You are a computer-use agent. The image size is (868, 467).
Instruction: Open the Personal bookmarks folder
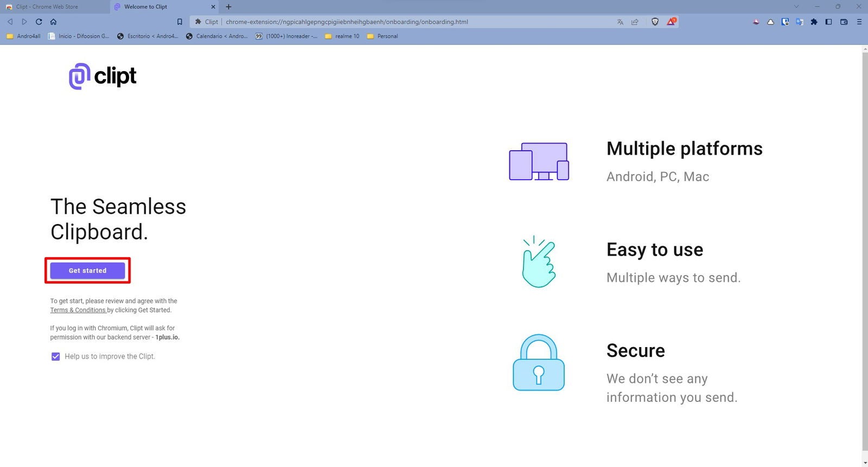tap(382, 36)
